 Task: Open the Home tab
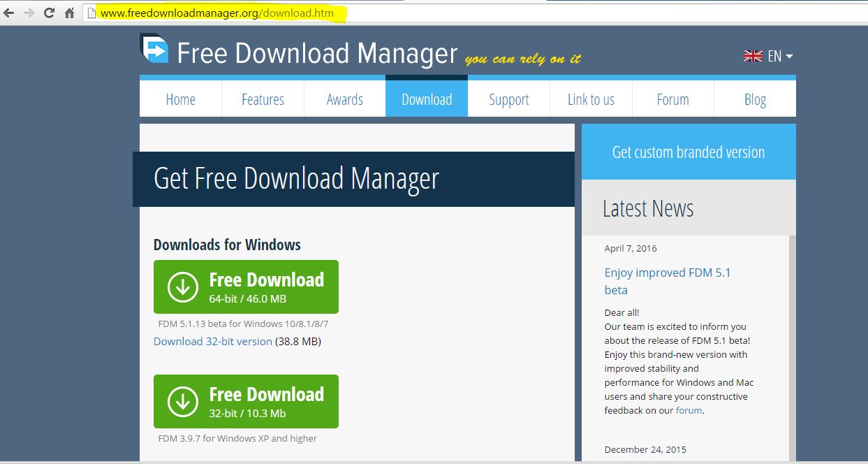pos(180,99)
